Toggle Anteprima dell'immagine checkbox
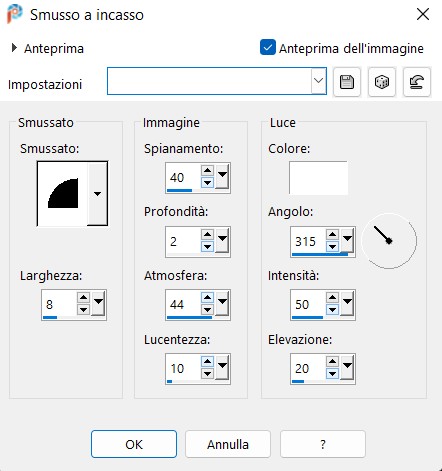442x471 pixels. pos(268,47)
